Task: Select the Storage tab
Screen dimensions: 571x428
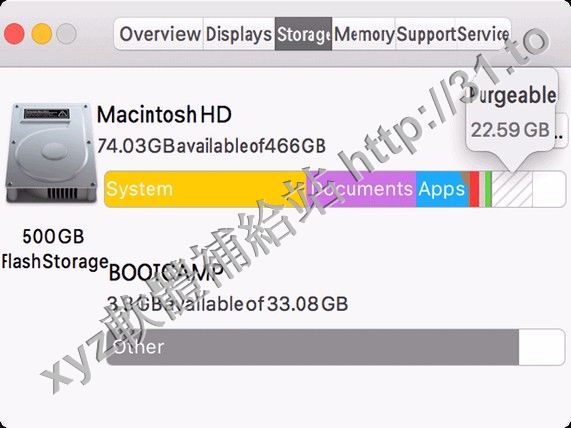Action: click(x=303, y=34)
